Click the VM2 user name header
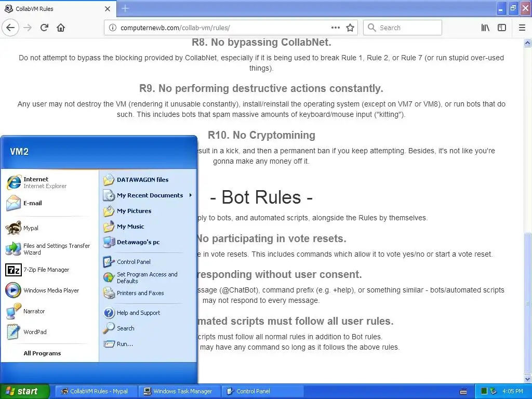This screenshot has height=399, width=532. pyautogui.click(x=19, y=152)
